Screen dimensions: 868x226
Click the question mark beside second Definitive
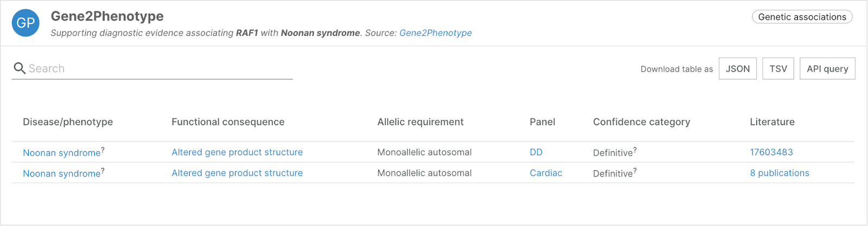(x=635, y=170)
